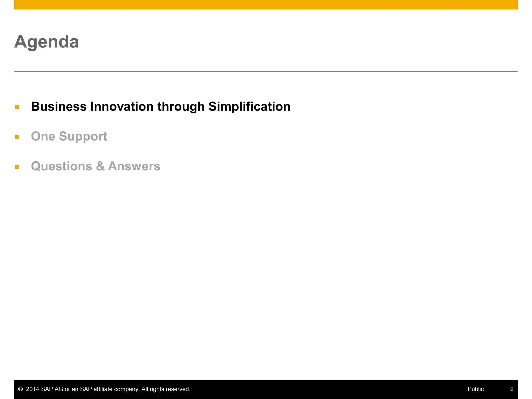532x399 pixels.
Task: Click the orange bullet beside One Support
Action: [x=17, y=137]
